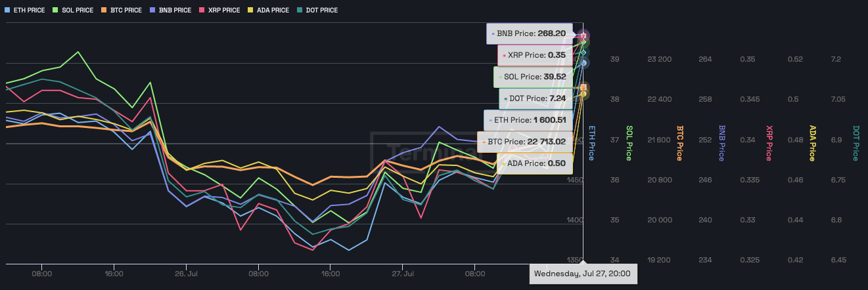Click the 26. Jul x-axis tick label
This screenshot has width=868, height=290.
click(187, 273)
